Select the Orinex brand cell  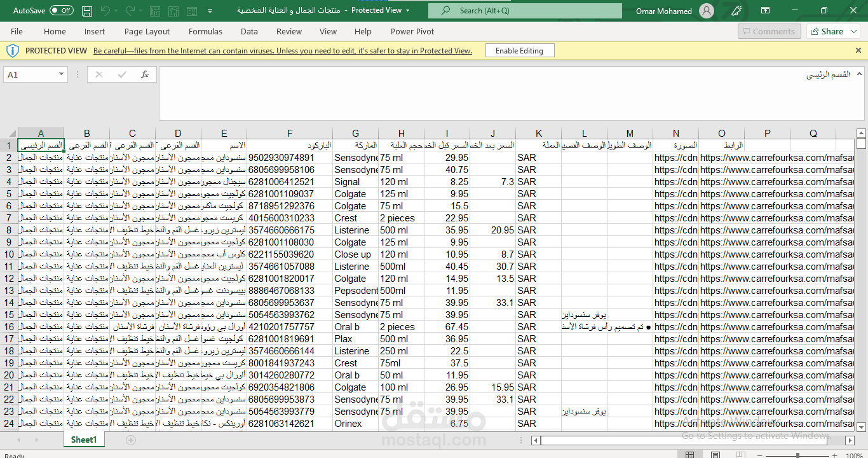355,423
